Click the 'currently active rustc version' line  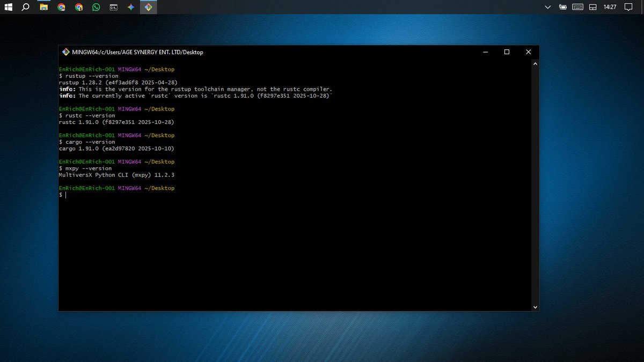(x=196, y=95)
